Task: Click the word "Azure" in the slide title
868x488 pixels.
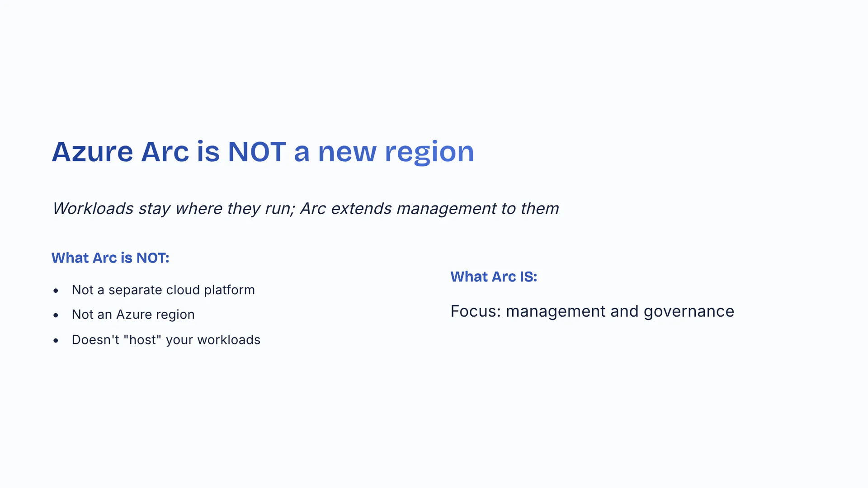Action: point(92,152)
